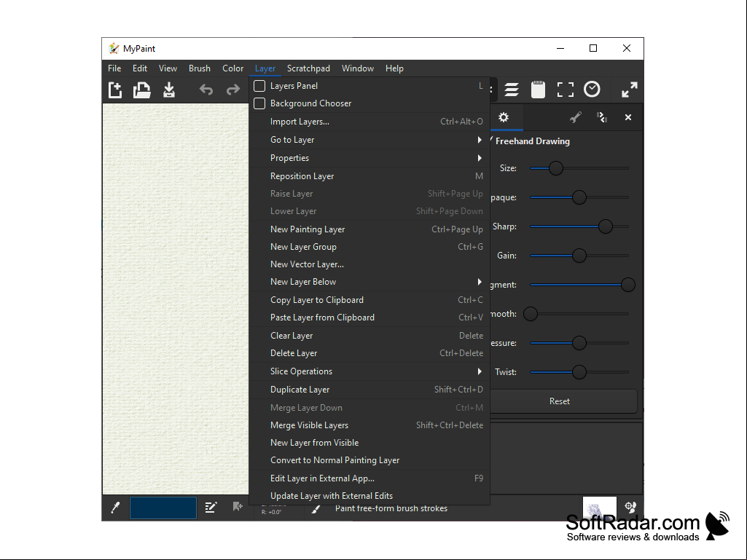This screenshot has width=747, height=560.
Task: Close the tool options panel
Action: pos(628,117)
